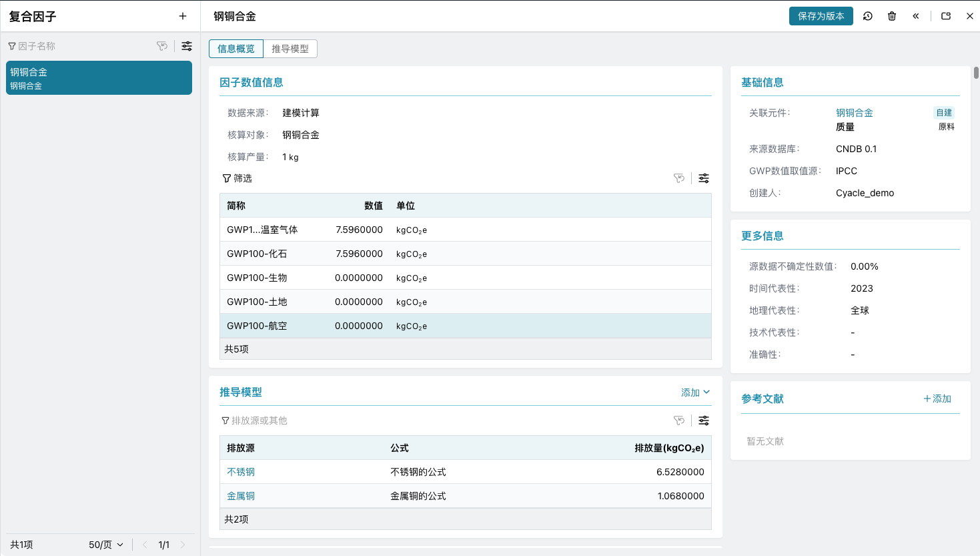
Task: Create a new composite factor with the plus icon
Action: pyautogui.click(x=182, y=16)
